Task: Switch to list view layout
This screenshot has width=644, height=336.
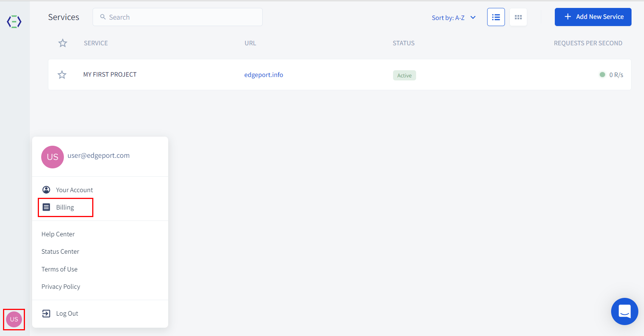Action: point(496,17)
